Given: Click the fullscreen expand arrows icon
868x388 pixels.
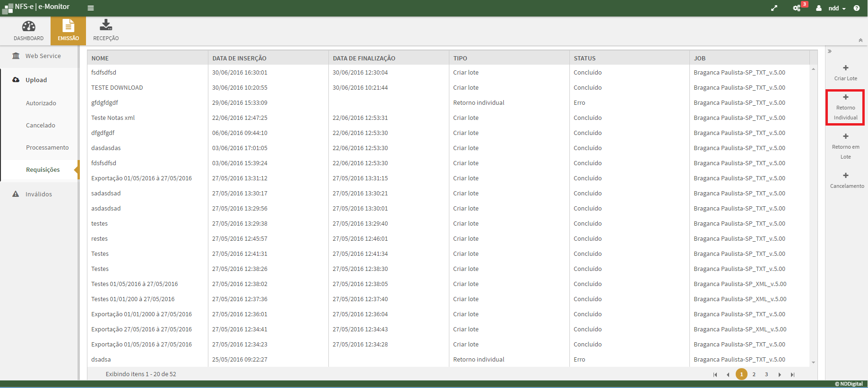Looking at the screenshot, I should pos(774,8).
